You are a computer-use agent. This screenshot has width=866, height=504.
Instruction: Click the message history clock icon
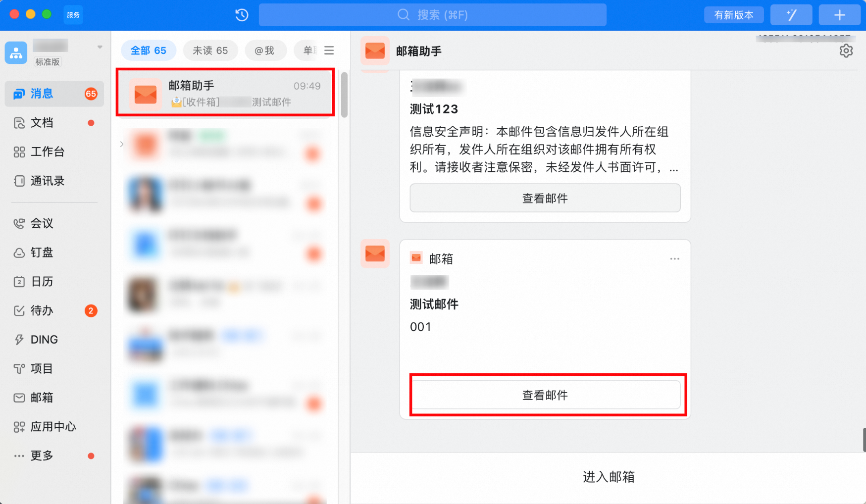pyautogui.click(x=241, y=15)
